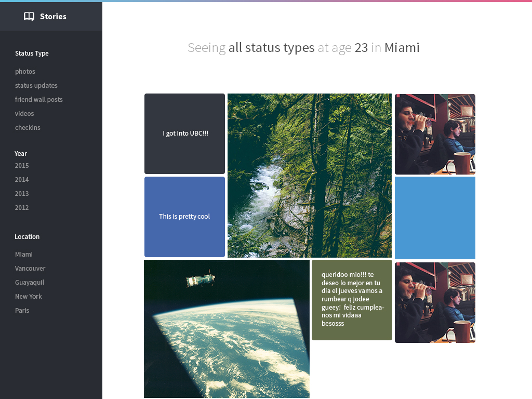Switch location to Vancouver
This screenshot has height=399, width=532.
click(30, 269)
